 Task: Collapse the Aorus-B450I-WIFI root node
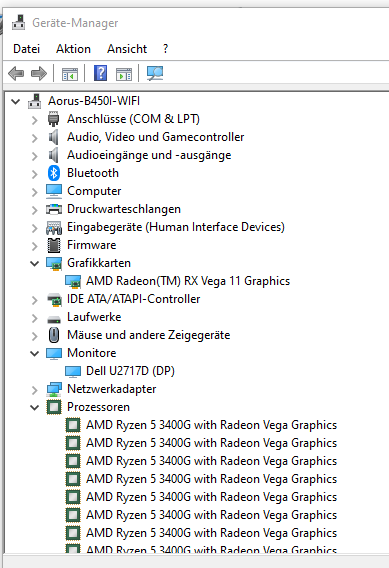click(16, 101)
